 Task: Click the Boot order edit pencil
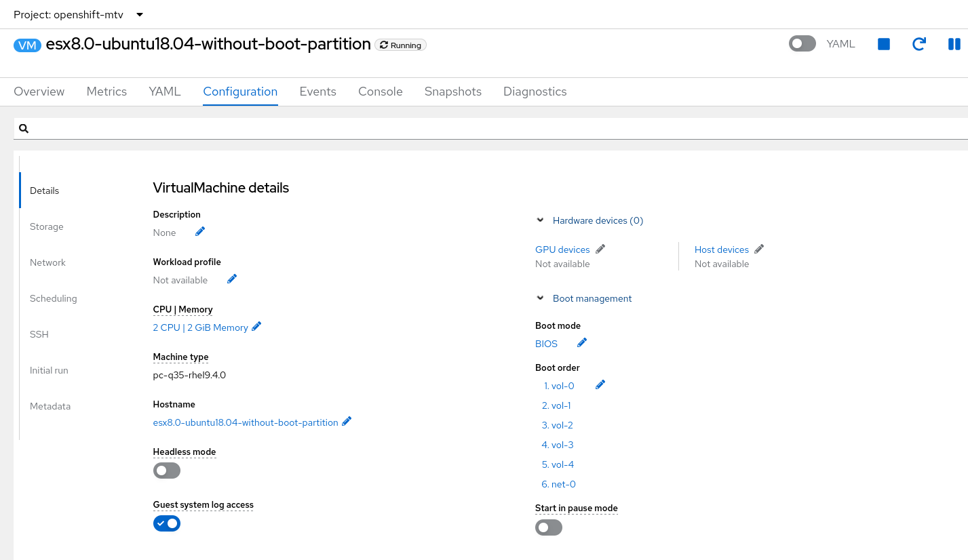pos(600,385)
